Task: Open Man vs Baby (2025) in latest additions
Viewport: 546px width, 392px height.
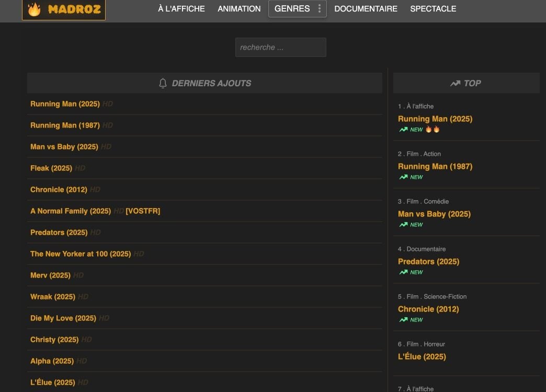Action: (x=64, y=147)
